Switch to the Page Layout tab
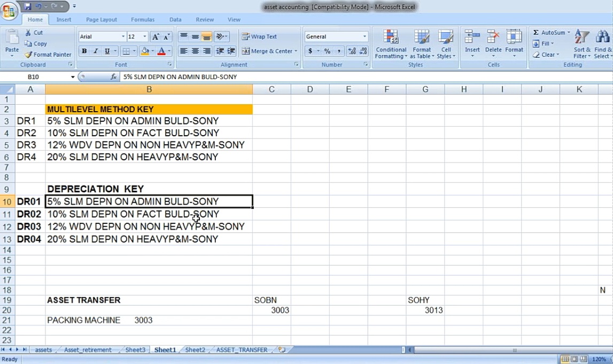 point(101,20)
